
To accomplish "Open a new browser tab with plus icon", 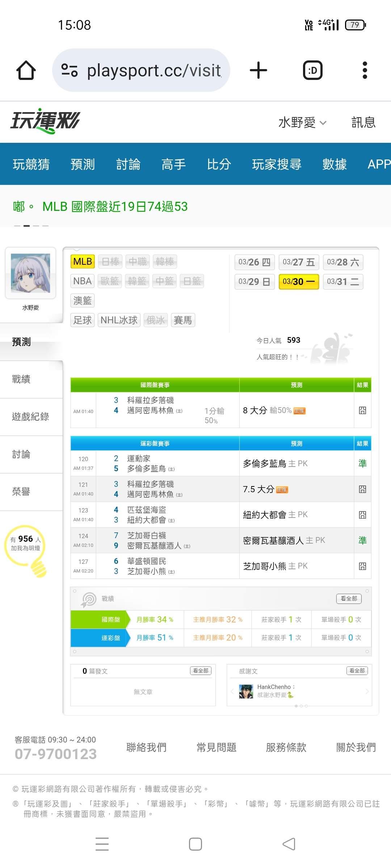I will tap(258, 70).
